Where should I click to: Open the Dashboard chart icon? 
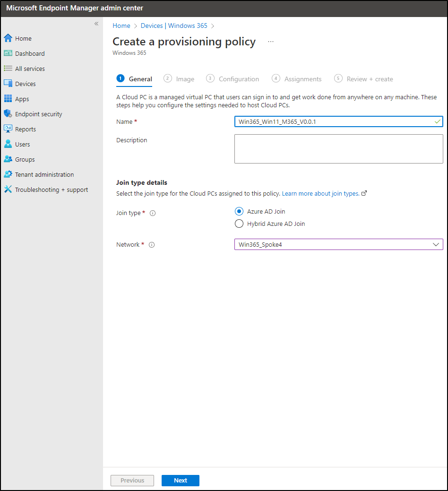tap(8, 53)
